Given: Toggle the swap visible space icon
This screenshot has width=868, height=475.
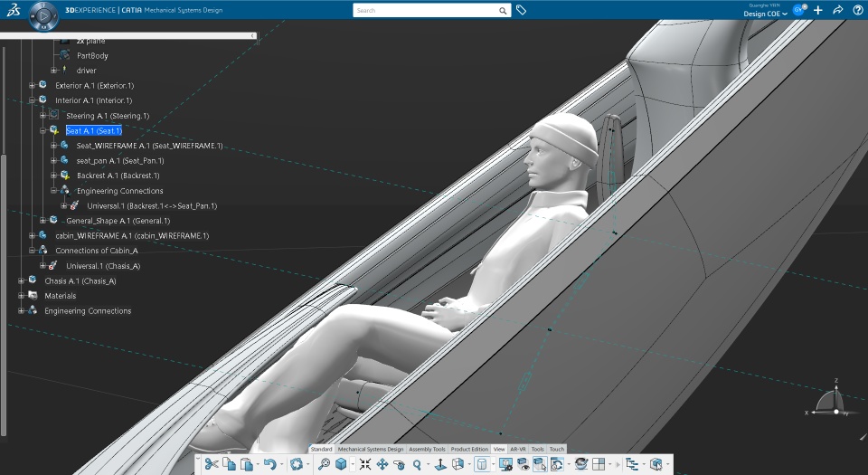Looking at the screenshot, I should click(x=540, y=464).
